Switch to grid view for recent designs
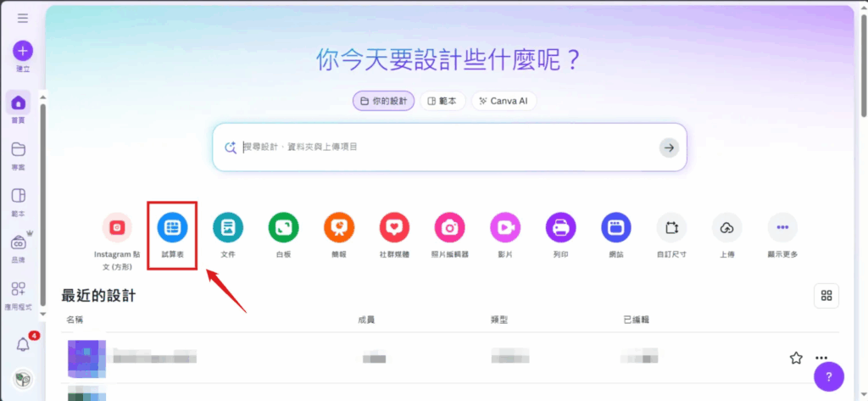 (x=826, y=295)
